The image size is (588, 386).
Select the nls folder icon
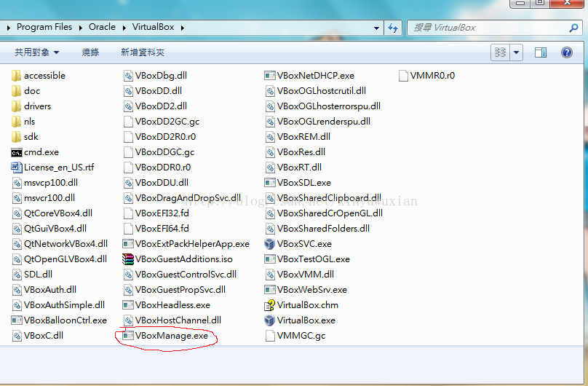(x=16, y=122)
